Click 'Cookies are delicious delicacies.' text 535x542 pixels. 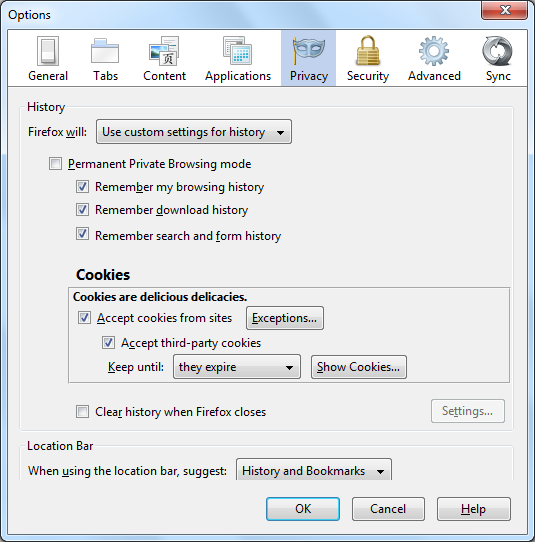160,297
